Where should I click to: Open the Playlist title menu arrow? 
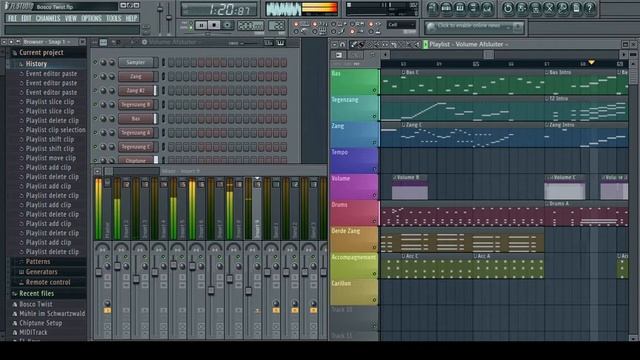click(x=507, y=44)
